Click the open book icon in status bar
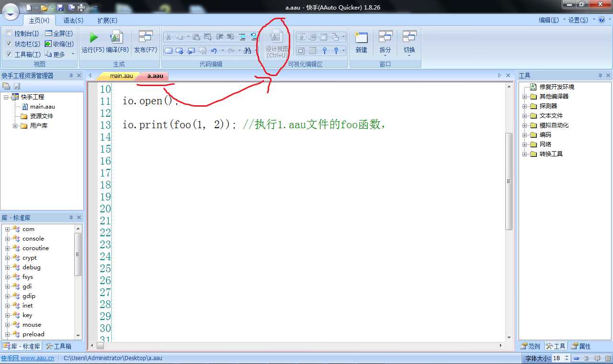The image size is (613, 364). point(597,358)
